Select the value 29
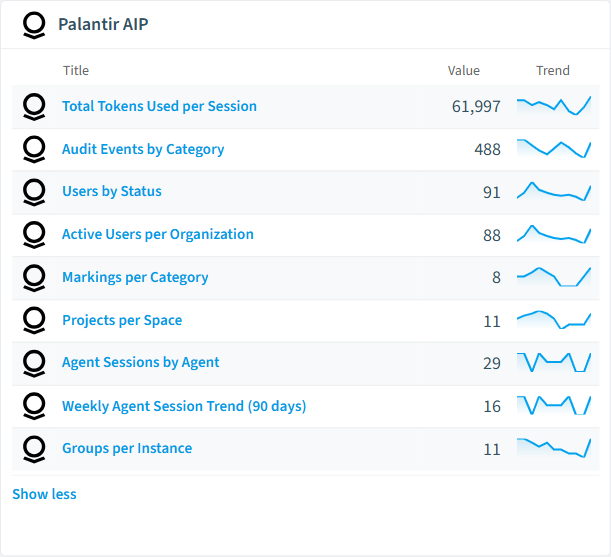Viewport: 611px width, 557px height. pos(492,363)
